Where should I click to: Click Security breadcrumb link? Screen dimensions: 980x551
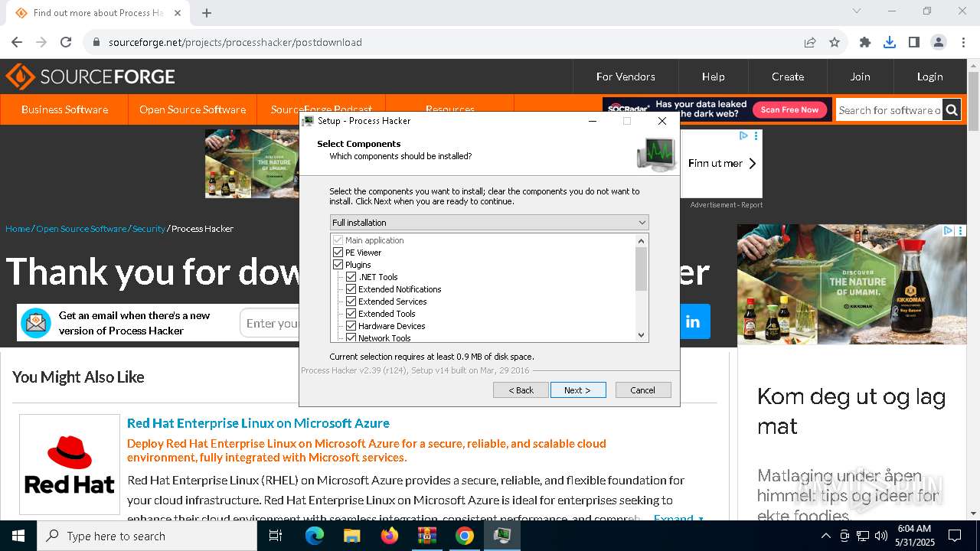click(x=149, y=229)
